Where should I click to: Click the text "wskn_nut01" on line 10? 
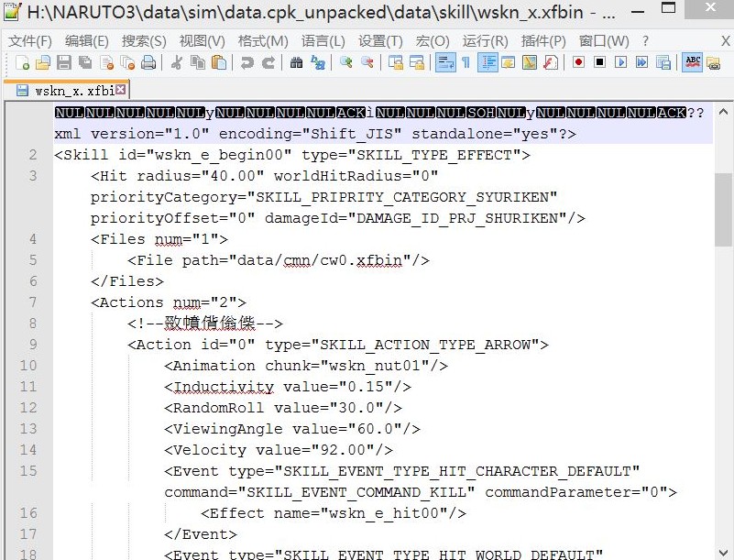pos(375,365)
